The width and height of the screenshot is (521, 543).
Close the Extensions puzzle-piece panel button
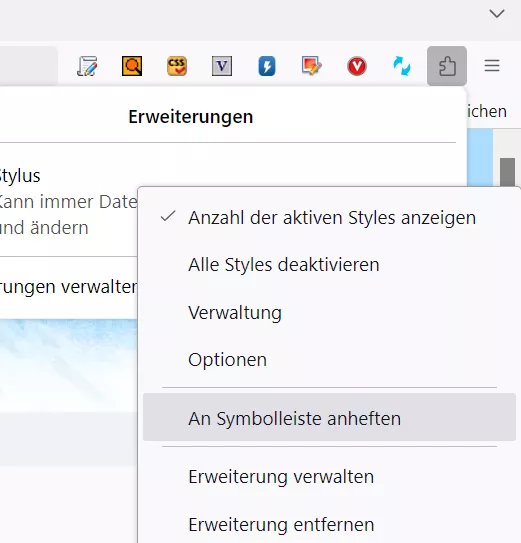[x=447, y=66]
